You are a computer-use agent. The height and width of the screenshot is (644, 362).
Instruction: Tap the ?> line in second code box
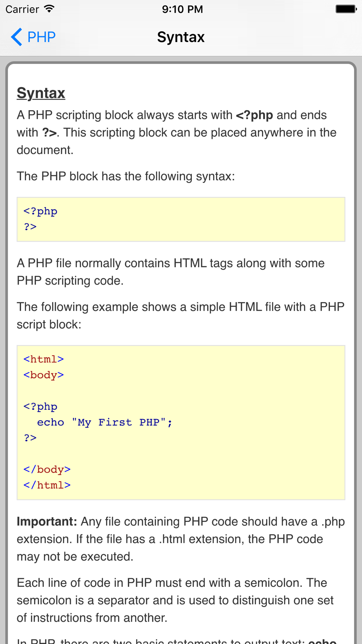[x=30, y=438]
